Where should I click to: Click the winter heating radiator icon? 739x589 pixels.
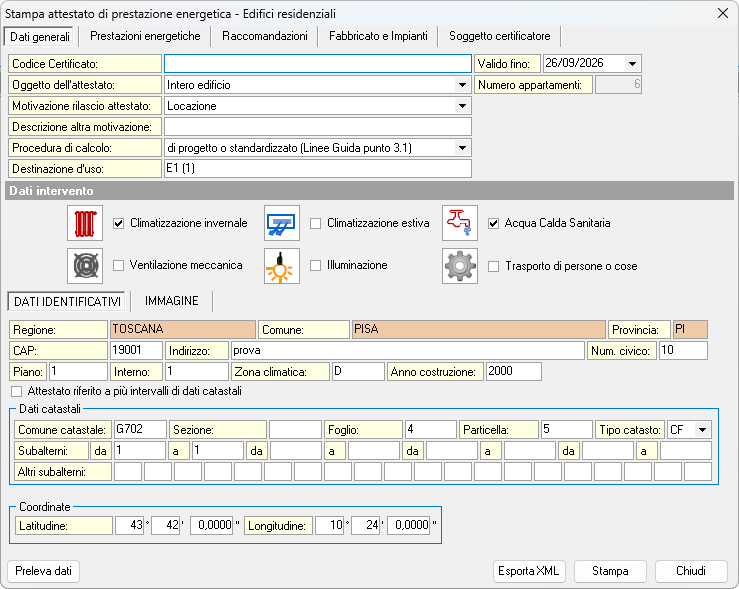(85, 223)
